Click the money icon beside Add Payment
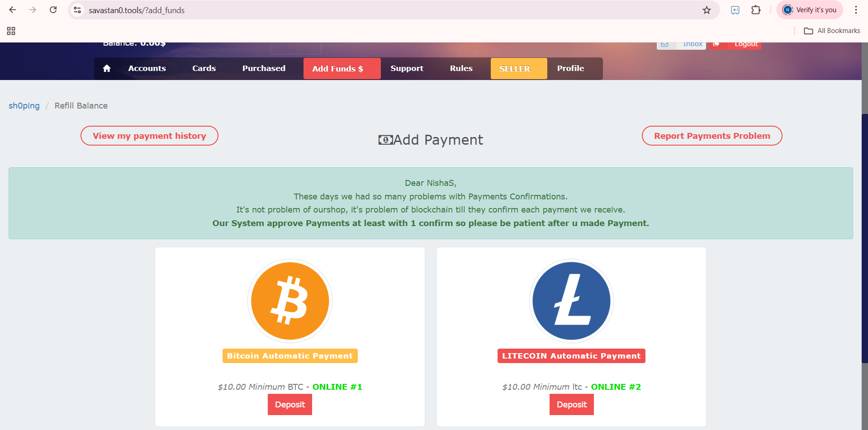Screen dimensions: 868x430 [x=385, y=140]
